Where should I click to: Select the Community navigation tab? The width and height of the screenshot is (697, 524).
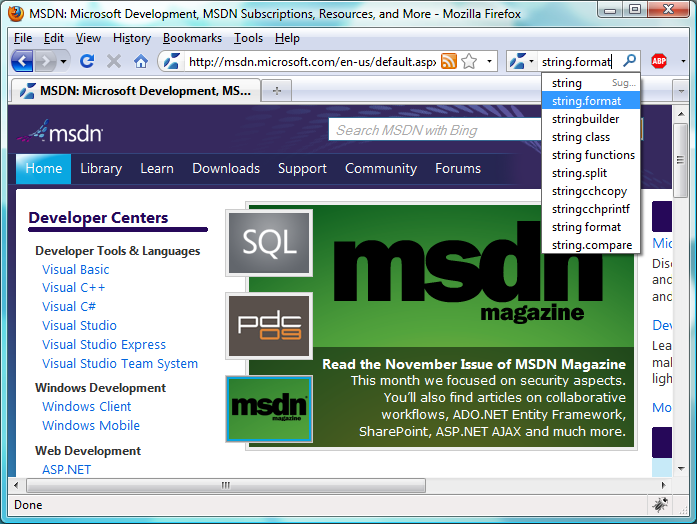381,169
